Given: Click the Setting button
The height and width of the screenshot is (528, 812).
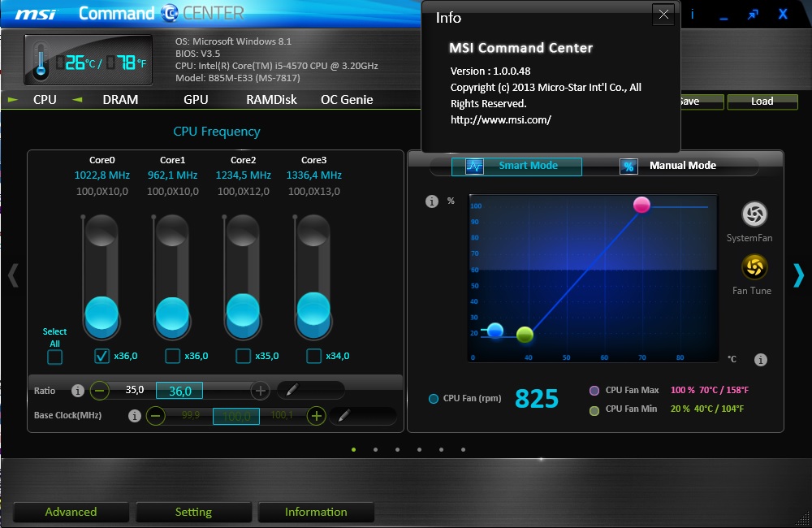Looking at the screenshot, I should coord(194,512).
